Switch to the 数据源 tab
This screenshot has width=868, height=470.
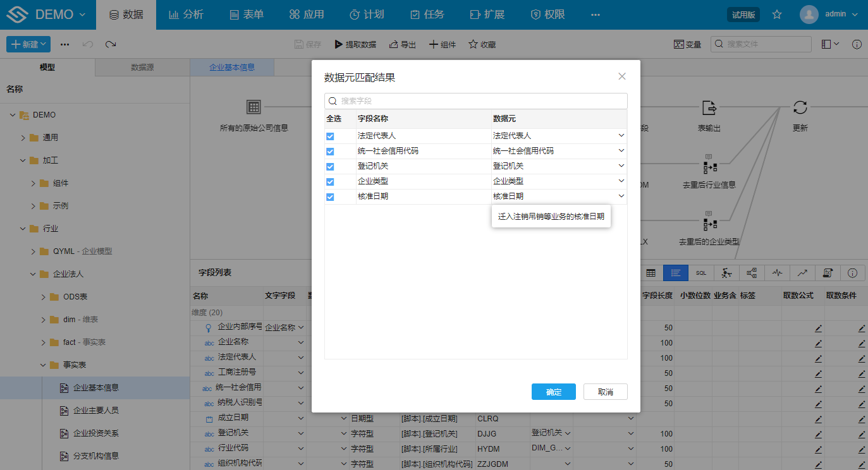click(x=142, y=67)
